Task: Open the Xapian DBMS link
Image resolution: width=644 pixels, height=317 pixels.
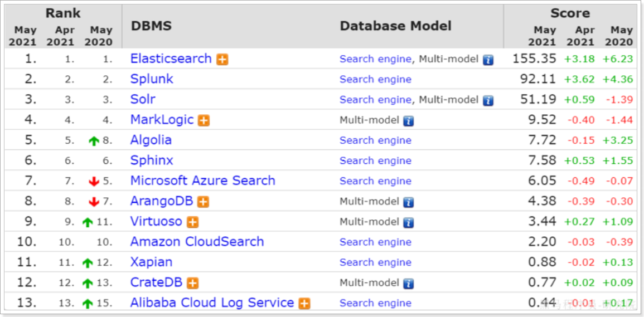Action: point(151,262)
